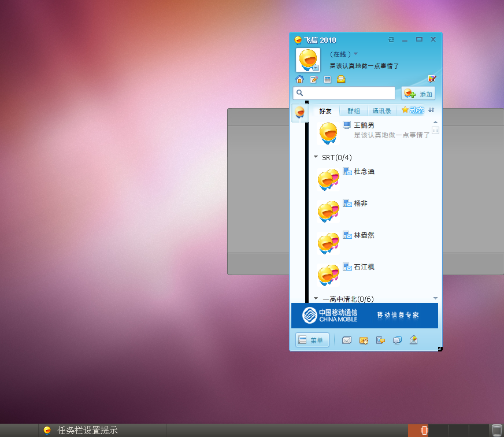Click the double-arrow icon in the title bar

[391, 39]
